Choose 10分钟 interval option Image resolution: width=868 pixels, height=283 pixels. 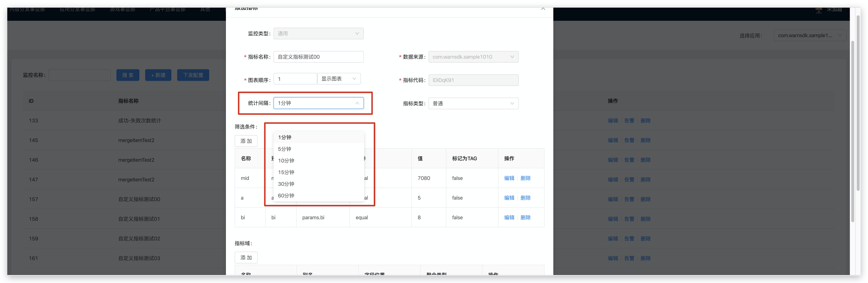[x=286, y=161]
